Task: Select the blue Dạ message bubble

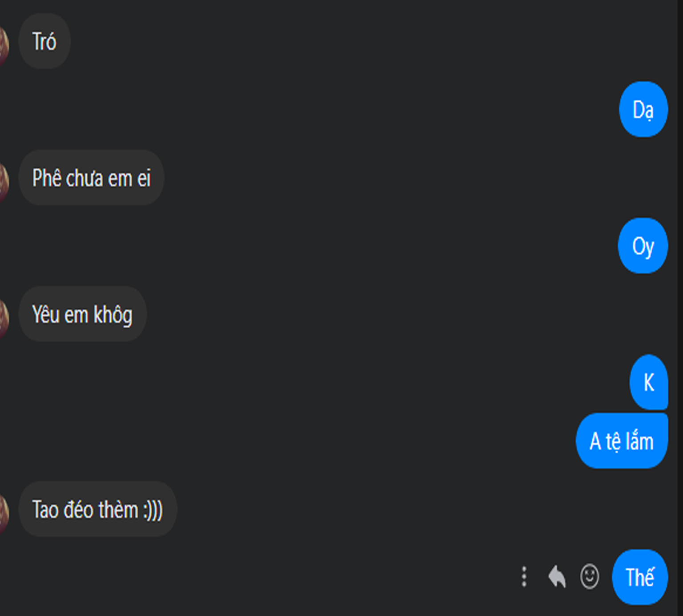Action: click(x=643, y=109)
